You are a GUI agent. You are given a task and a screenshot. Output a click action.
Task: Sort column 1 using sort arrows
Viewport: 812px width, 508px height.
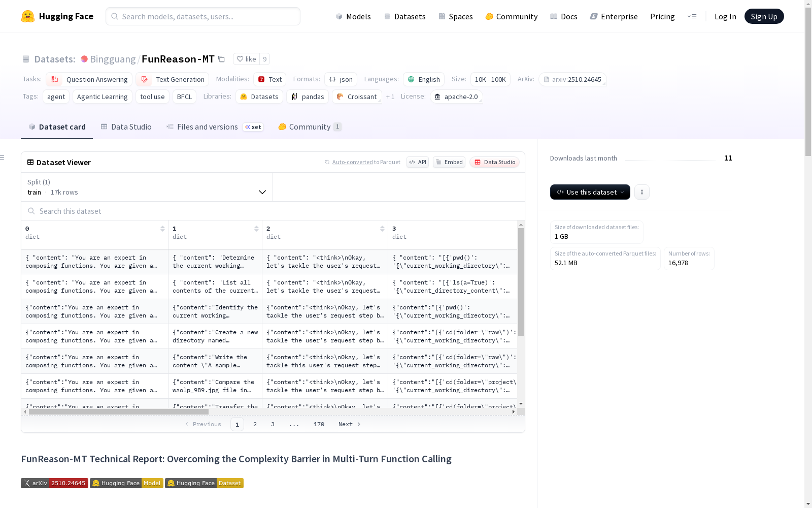click(256, 229)
